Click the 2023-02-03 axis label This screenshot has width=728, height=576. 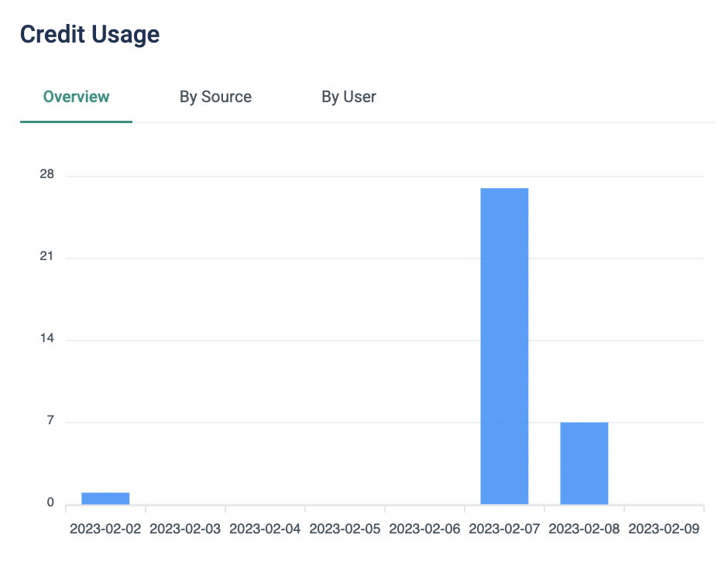tap(185, 529)
